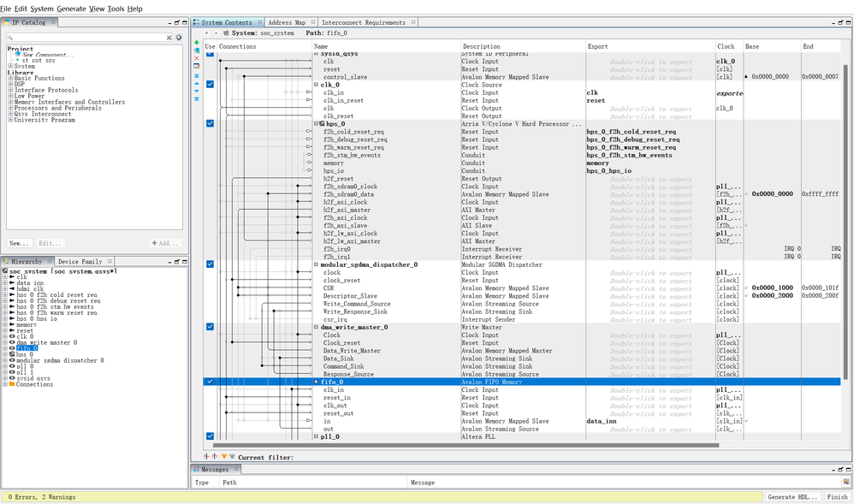Open IP Catalog search settings gear

point(179,38)
